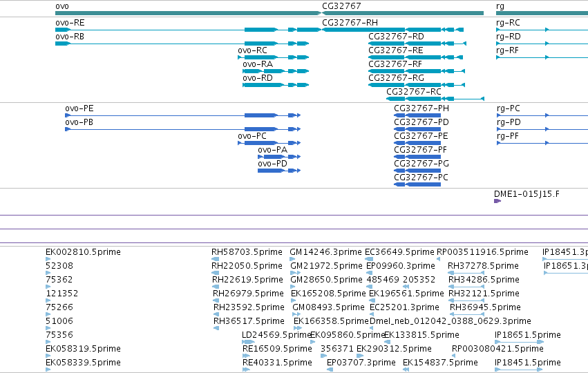The height and width of the screenshot is (373, 588).
Task: Click the purple DME1-015J15.F arrow glyph
Action: pos(497,201)
